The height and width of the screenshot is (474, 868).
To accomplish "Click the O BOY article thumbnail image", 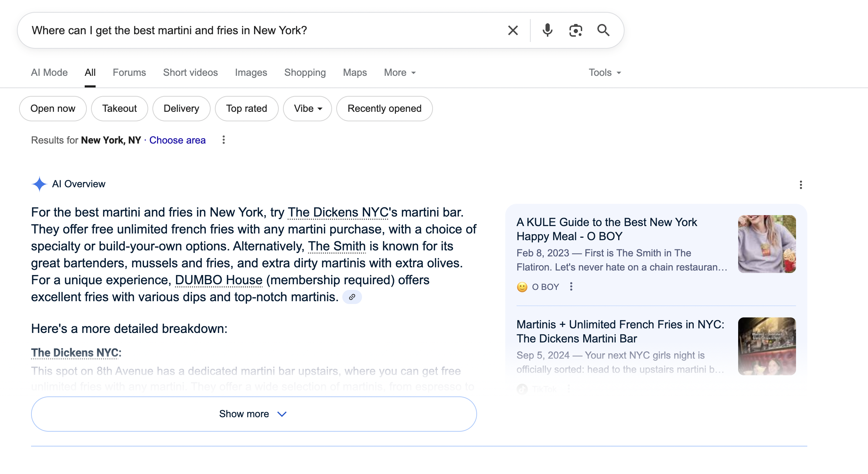I will (767, 244).
